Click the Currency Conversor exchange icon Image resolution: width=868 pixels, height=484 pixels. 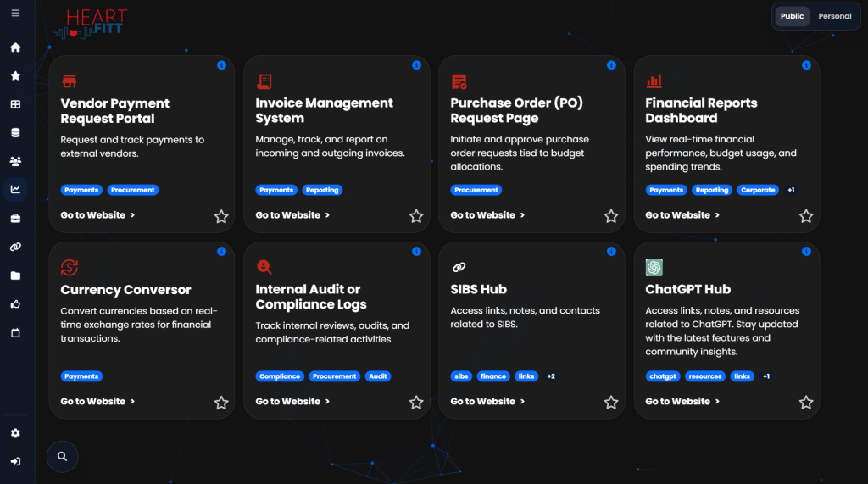tap(70, 268)
